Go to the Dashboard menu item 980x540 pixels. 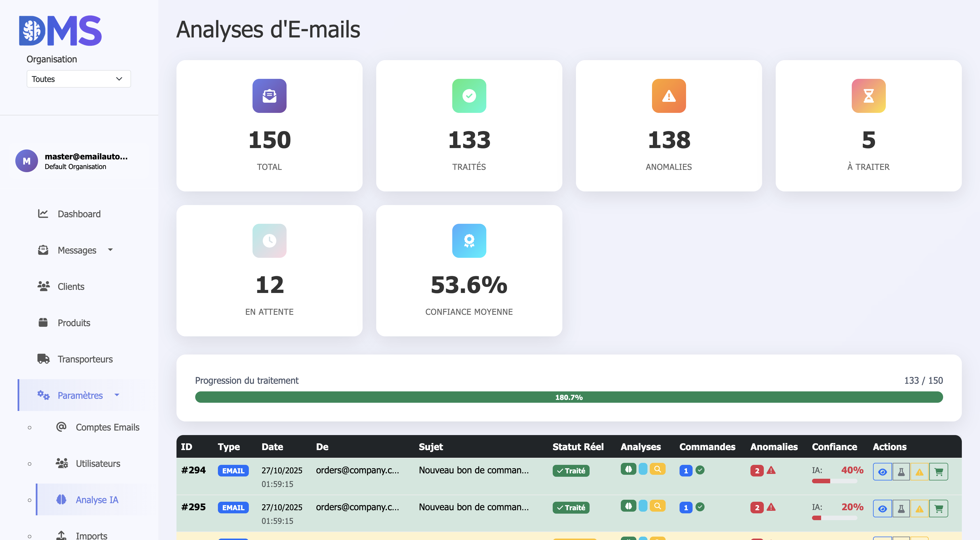[79, 214]
